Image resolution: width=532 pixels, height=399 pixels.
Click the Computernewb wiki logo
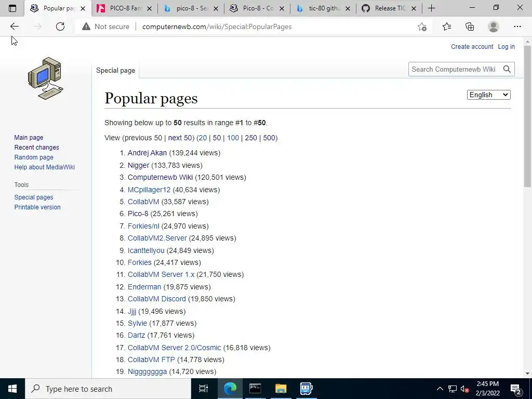[x=46, y=78]
